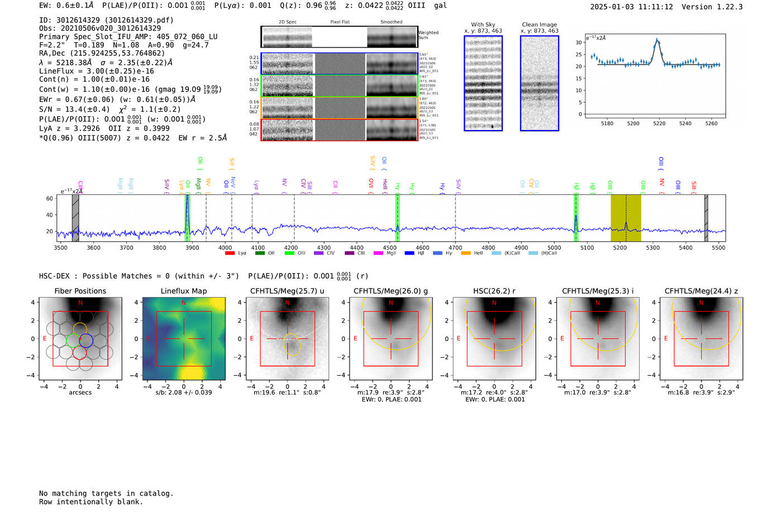The width and height of the screenshot is (782, 532).
Task: Click the yellow highlighted band near 5218Å
Action: point(626,218)
